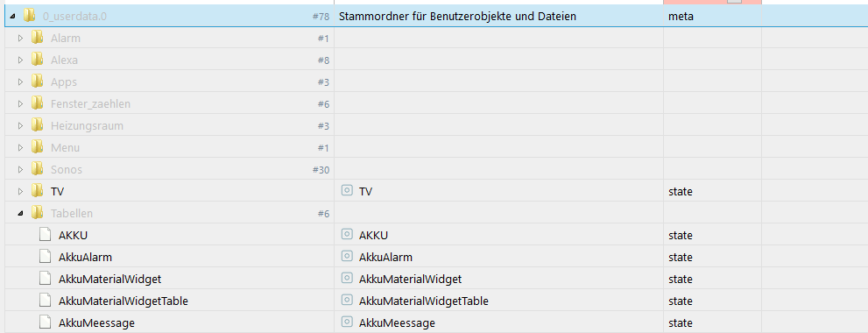This screenshot has height=333, width=868.
Task: Collapse the 0_userdata.0 root folder
Action: click(13, 17)
